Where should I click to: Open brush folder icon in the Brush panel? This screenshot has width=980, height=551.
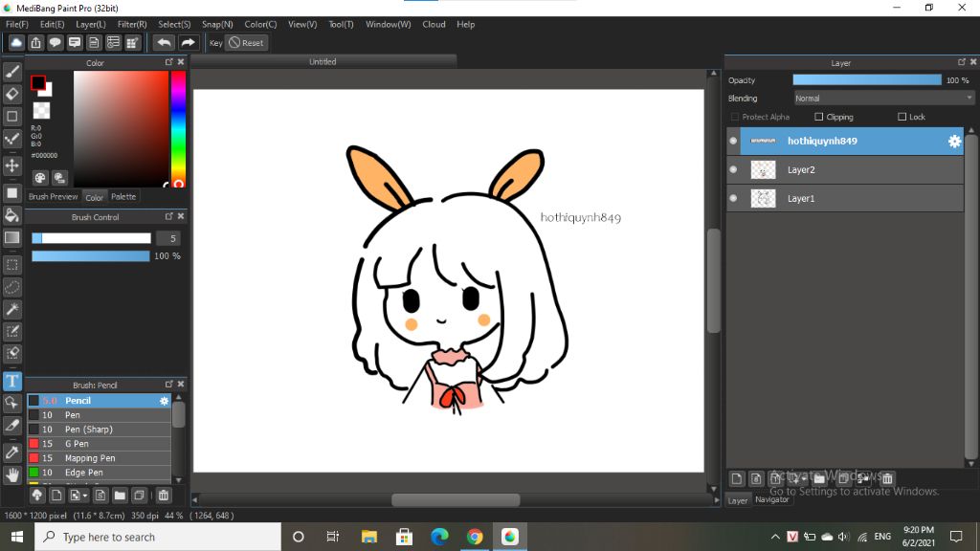tap(120, 496)
